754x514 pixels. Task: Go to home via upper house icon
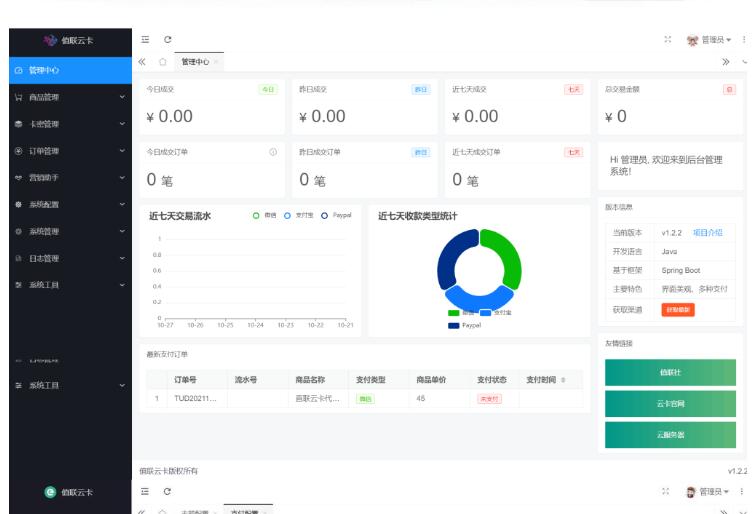point(163,62)
